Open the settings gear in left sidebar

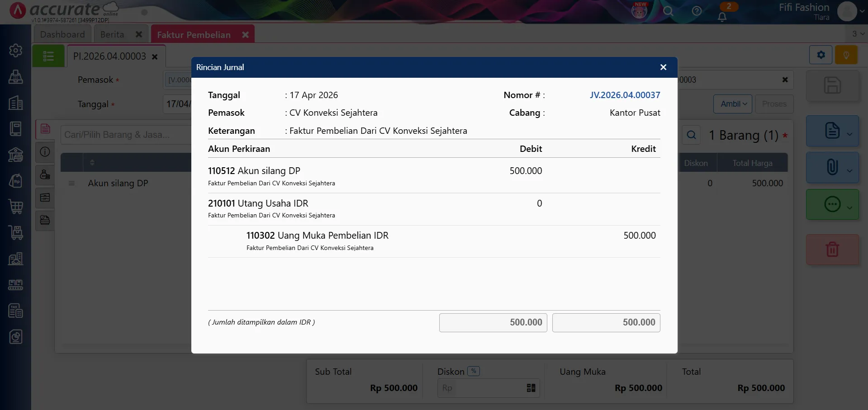point(16,50)
